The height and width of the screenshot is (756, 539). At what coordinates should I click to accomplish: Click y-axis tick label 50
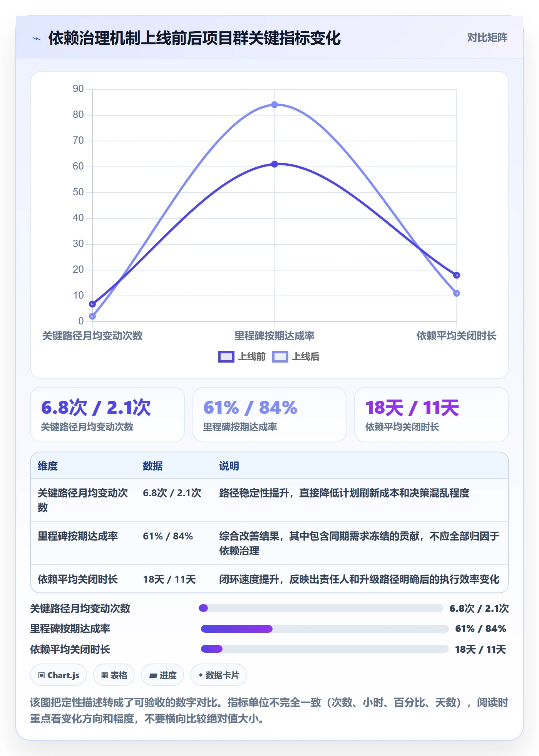click(x=78, y=192)
